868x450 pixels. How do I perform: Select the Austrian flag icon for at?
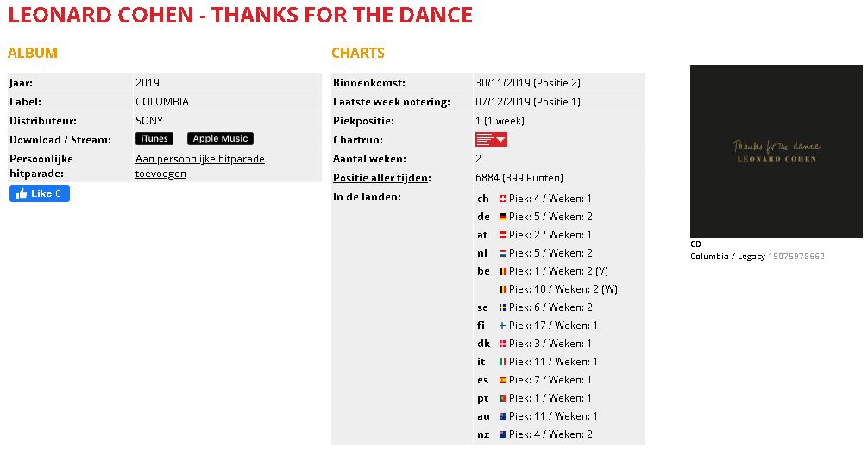[x=503, y=235]
